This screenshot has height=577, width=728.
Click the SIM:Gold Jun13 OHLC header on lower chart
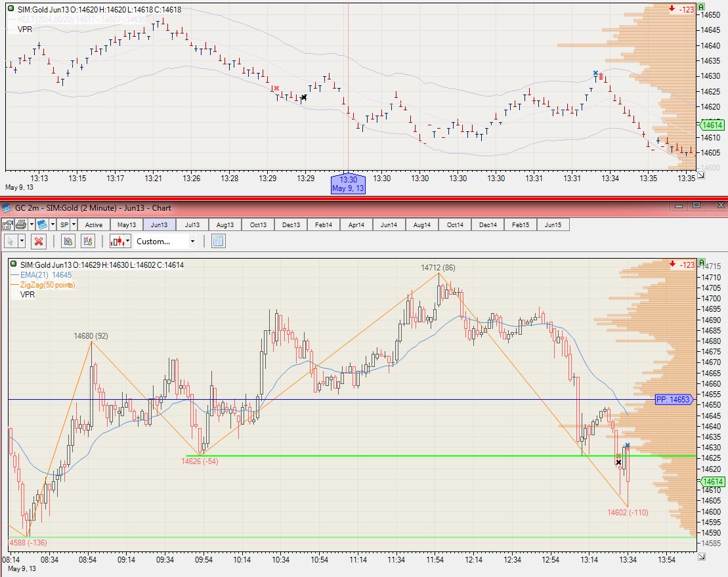click(102, 265)
